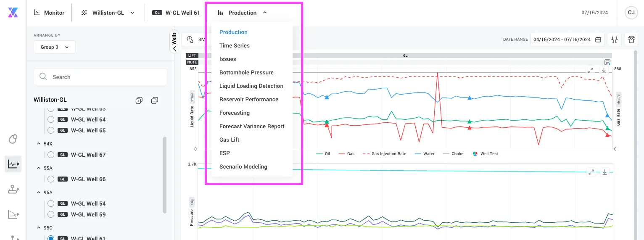Click the pump control sidebar icon
This screenshot has height=240, width=644.
13,189
